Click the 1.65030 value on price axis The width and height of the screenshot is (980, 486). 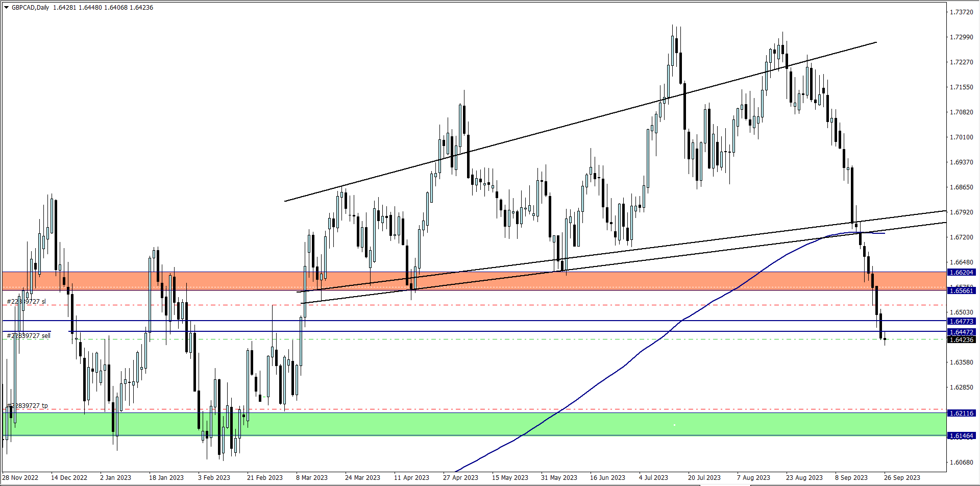(x=961, y=312)
